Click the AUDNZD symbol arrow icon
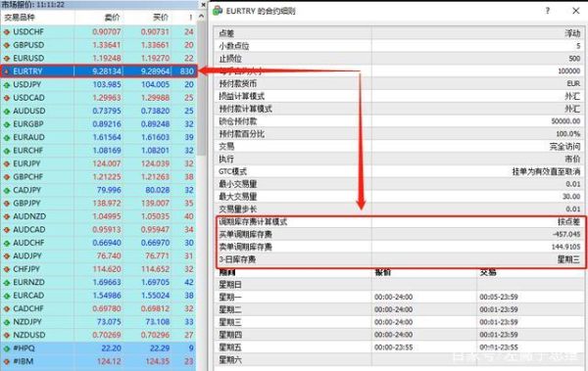 pos(7,217)
